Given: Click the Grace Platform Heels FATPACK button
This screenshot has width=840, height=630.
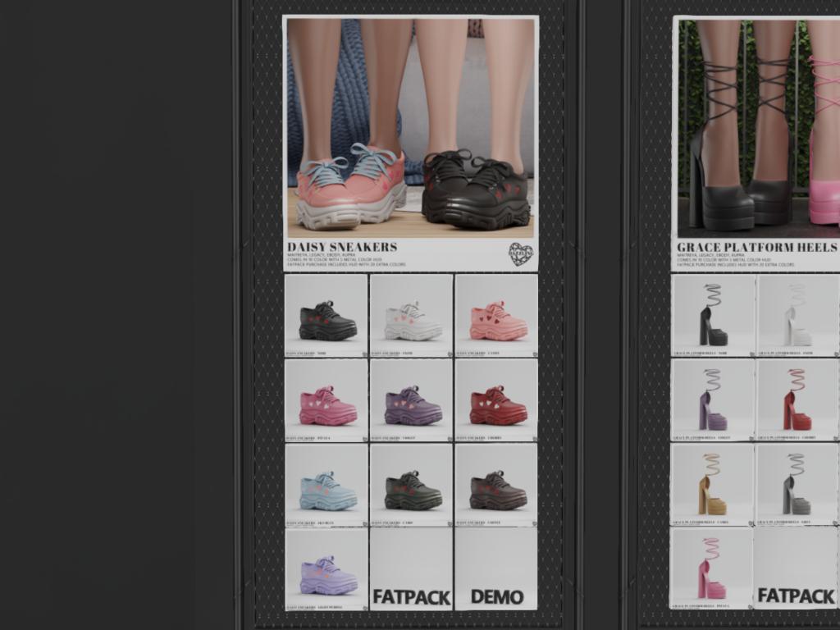Looking at the screenshot, I should [797, 570].
